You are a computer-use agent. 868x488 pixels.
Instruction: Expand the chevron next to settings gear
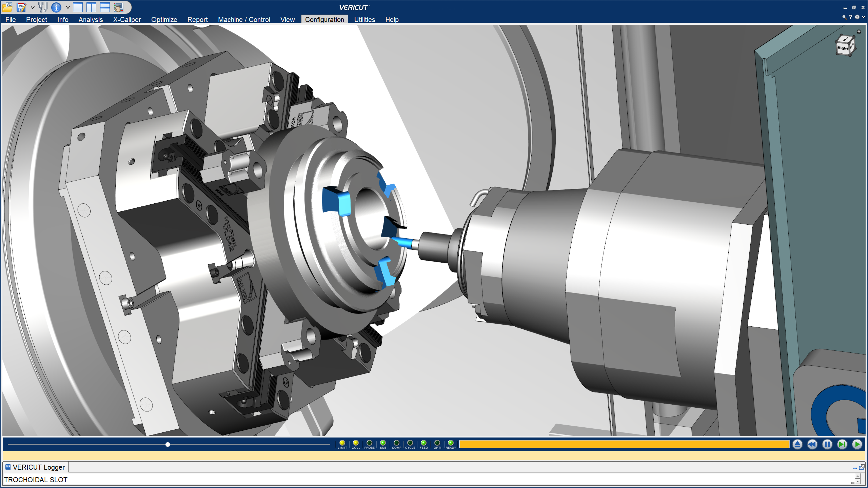864,17
